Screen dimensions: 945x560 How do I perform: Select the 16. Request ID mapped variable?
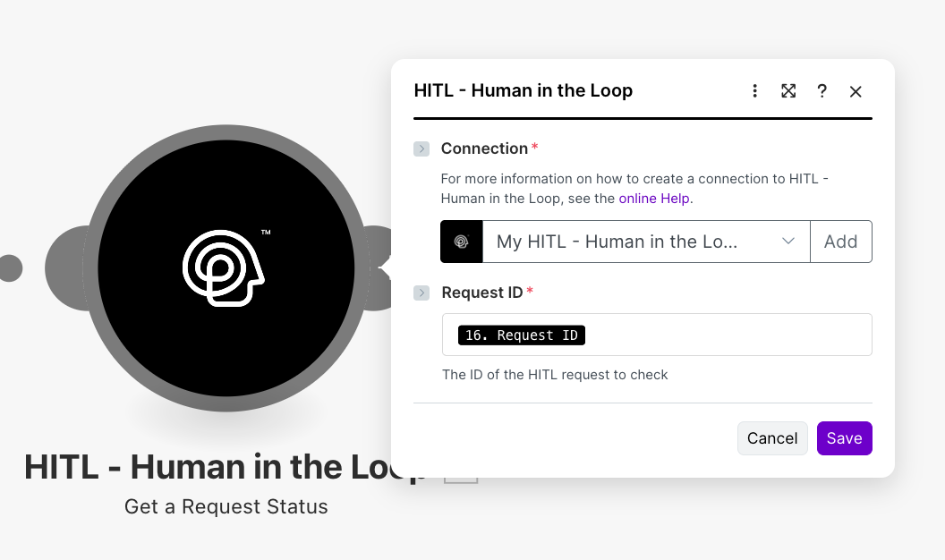click(522, 335)
